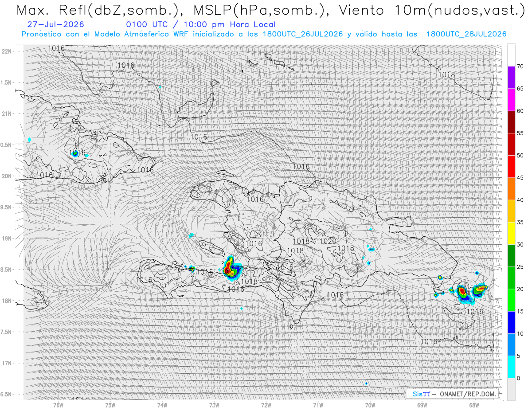Click the '18N' latitude axis label
The width and height of the screenshot is (532, 411).
(7, 301)
